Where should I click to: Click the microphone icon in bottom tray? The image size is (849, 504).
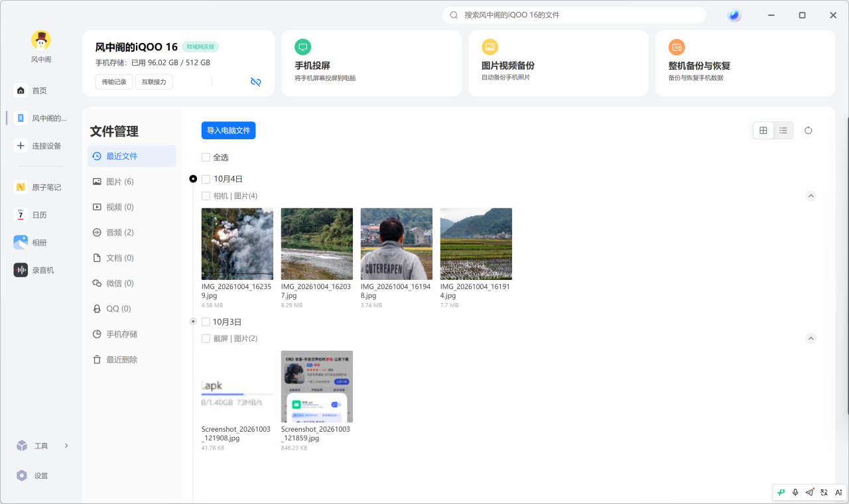(x=795, y=493)
